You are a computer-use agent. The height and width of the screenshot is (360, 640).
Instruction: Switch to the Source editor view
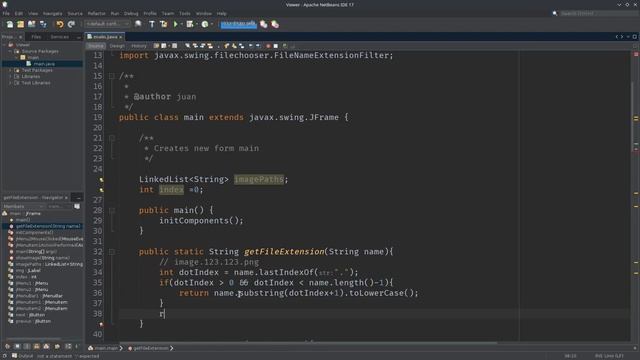point(96,46)
